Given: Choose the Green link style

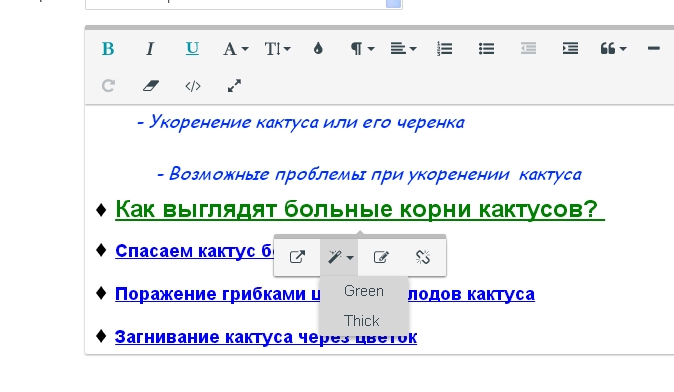Looking at the screenshot, I should [364, 291].
